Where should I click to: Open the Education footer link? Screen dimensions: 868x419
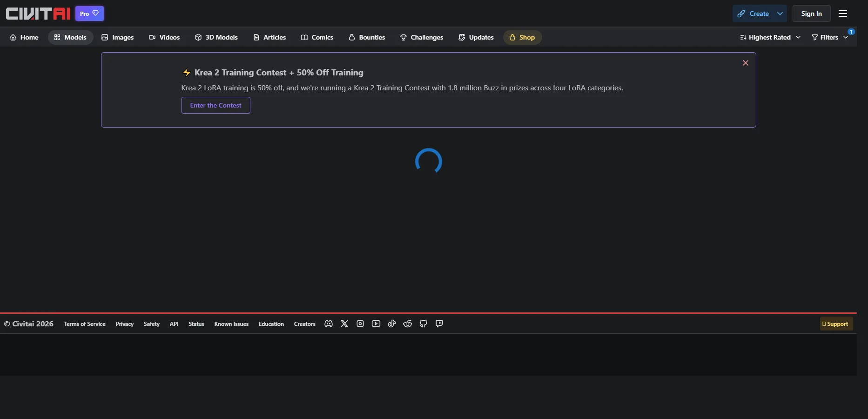click(271, 324)
